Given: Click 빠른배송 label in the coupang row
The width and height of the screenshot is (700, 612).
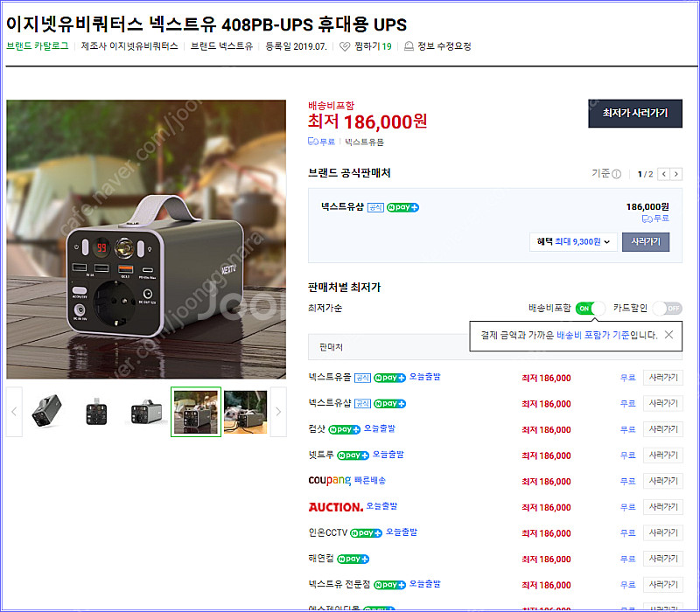Looking at the screenshot, I should (370, 480).
